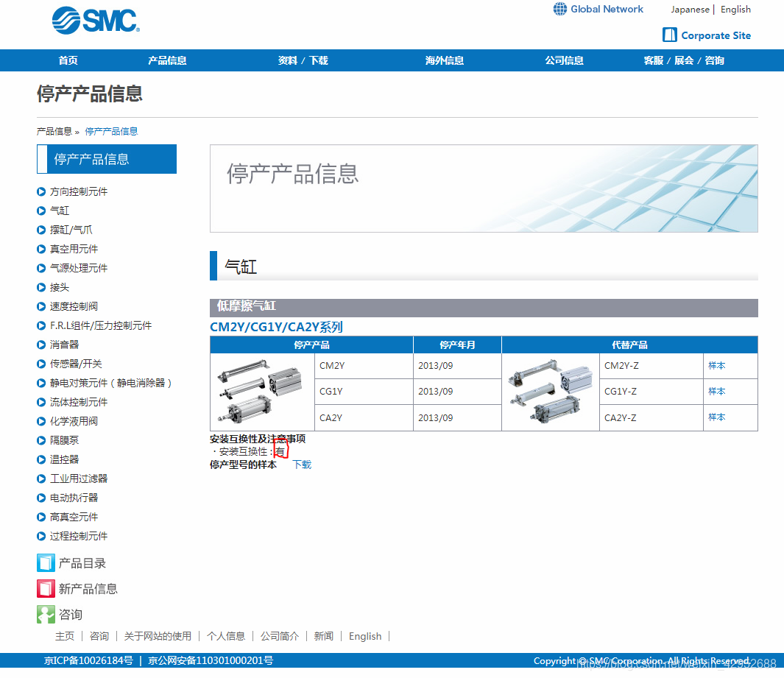Click the SMC logo
This screenshot has width=784, height=678.
point(96,21)
